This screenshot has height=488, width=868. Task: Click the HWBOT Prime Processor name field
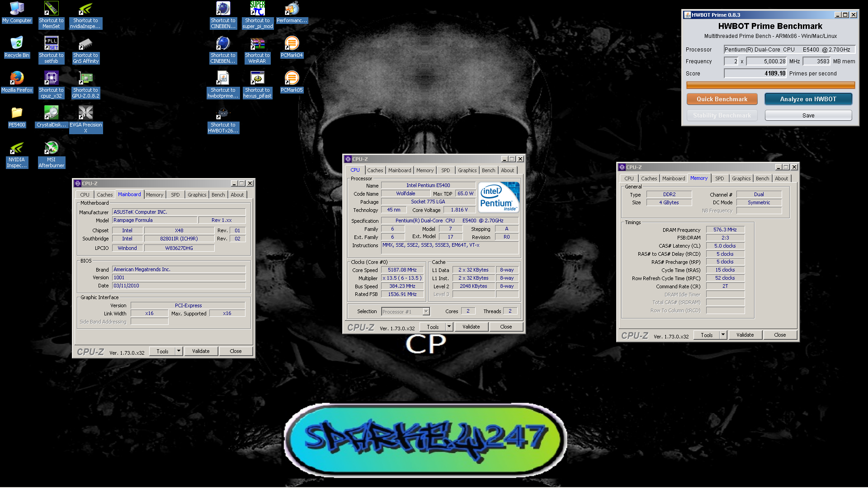(x=789, y=50)
